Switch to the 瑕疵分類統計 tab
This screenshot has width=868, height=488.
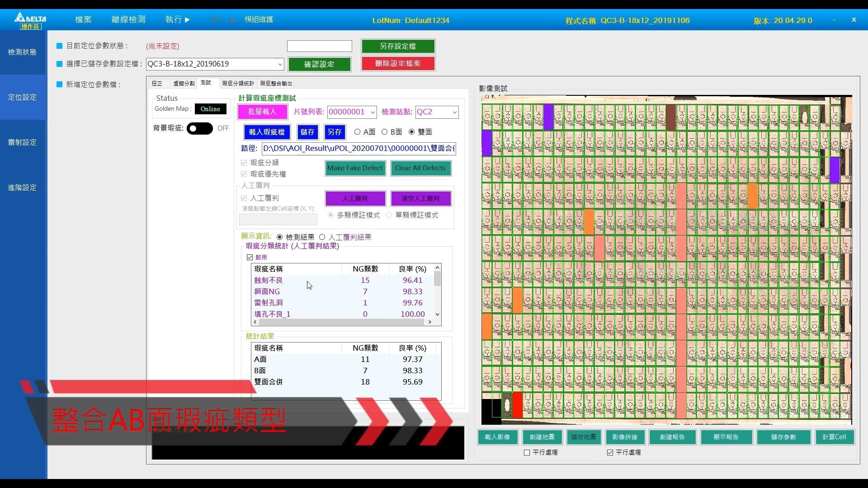[x=238, y=84]
